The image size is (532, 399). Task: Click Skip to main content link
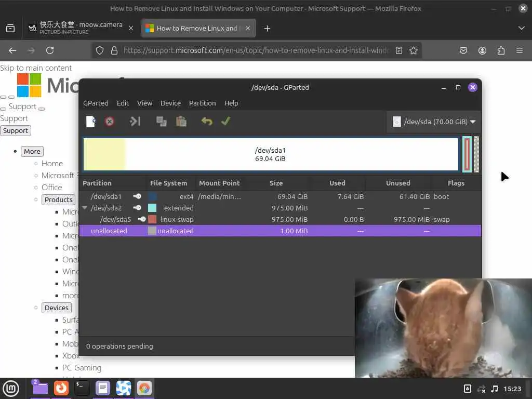point(36,68)
